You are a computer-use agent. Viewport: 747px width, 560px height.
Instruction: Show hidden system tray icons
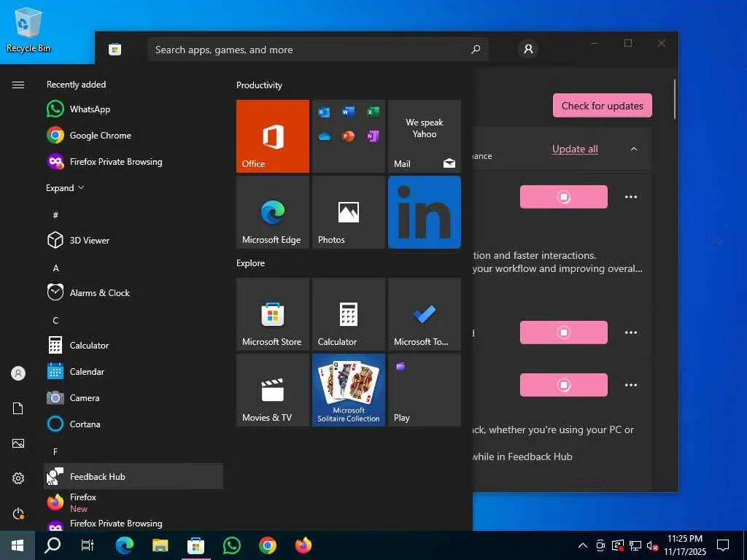point(582,545)
